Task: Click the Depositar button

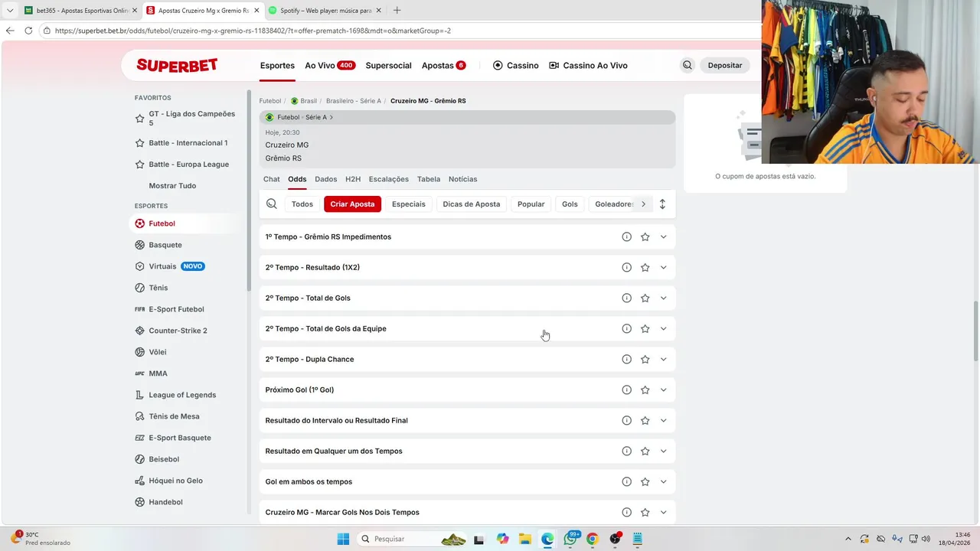Action: pyautogui.click(x=725, y=65)
